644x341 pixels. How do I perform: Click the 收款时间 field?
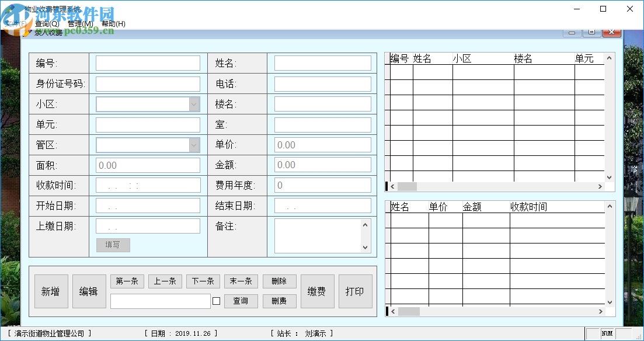[x=148, y=185]
